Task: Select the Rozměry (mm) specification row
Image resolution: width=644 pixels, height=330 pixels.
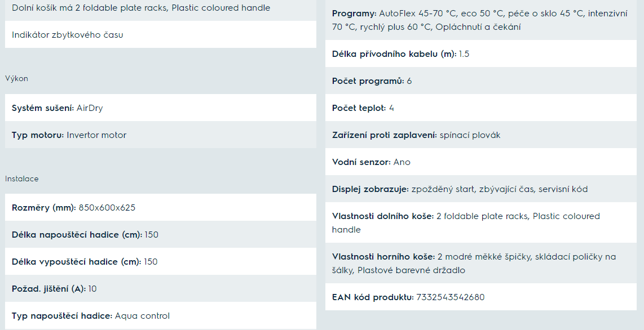Action: [x=161, y=207]
